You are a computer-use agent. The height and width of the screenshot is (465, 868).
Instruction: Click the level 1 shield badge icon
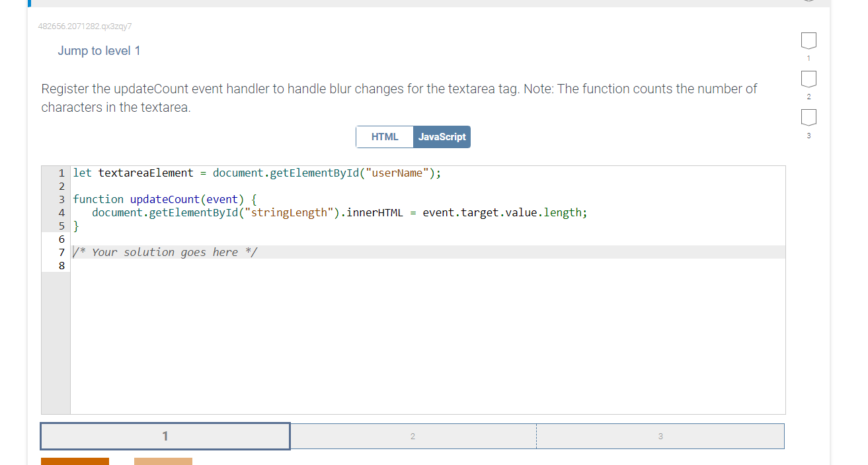pos(809,42)
